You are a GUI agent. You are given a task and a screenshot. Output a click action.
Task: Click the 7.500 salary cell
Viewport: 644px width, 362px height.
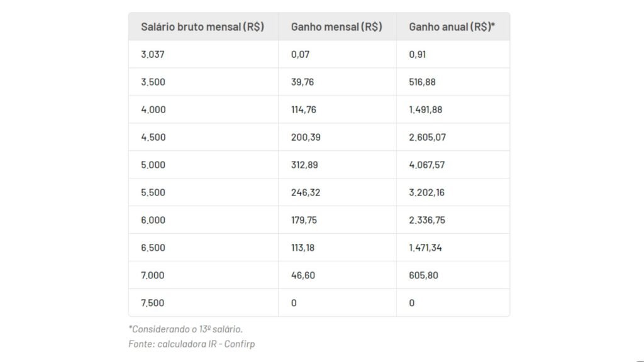(153, 303)
